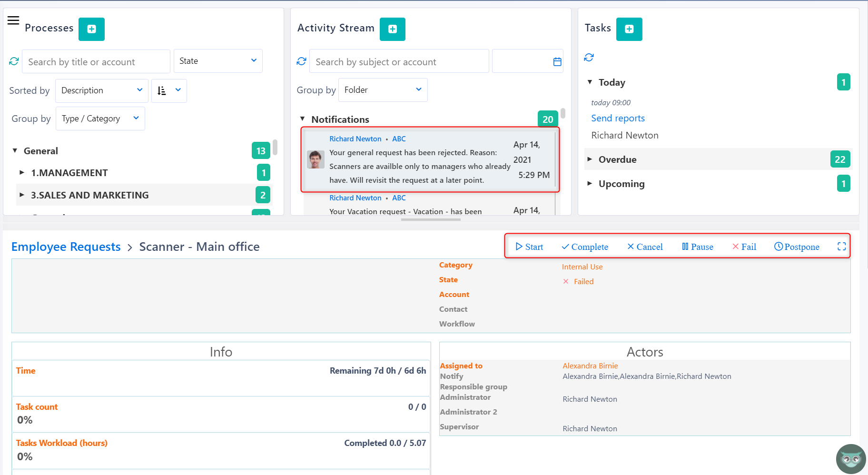Go to Employee Requests breadcrumb
868x475 pixels.
point(66,247)
